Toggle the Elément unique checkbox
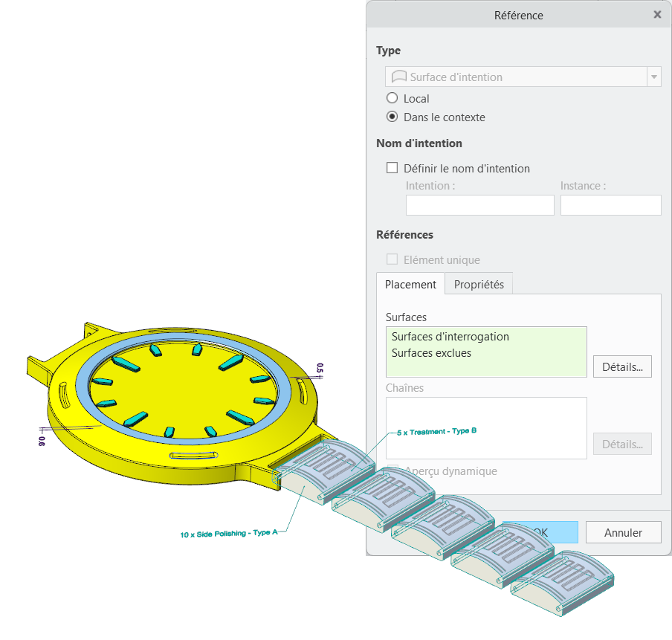 tap(392, 259)
